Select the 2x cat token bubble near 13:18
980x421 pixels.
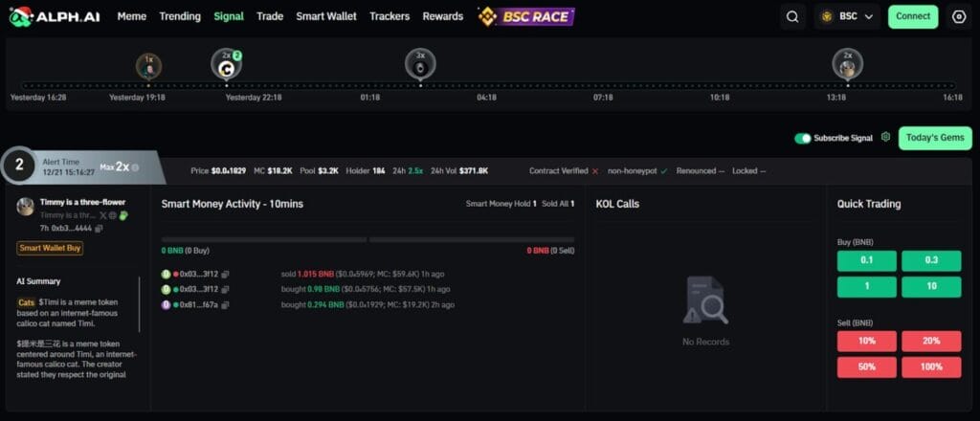pyautogui.click(x=848, y=64)
